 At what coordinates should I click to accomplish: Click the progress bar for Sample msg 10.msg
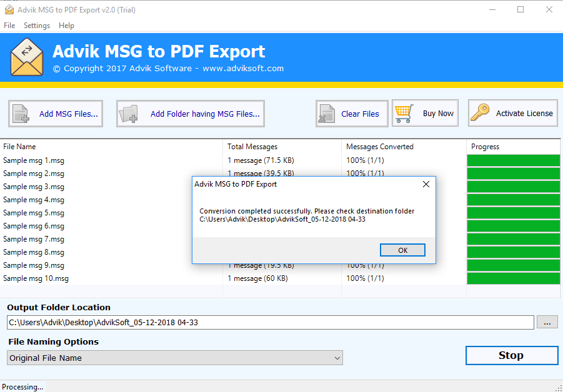click(514, 278)
